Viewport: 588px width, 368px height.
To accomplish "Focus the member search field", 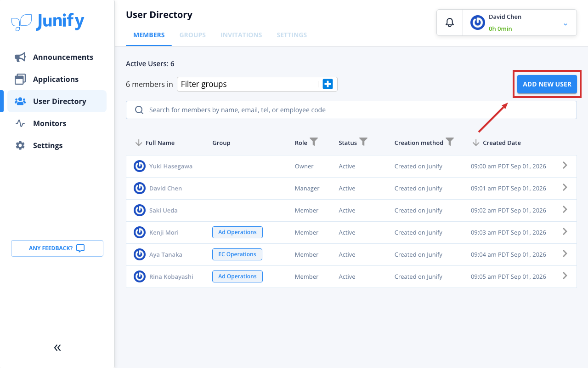I will pyautogui.click(x=351, y=110).
